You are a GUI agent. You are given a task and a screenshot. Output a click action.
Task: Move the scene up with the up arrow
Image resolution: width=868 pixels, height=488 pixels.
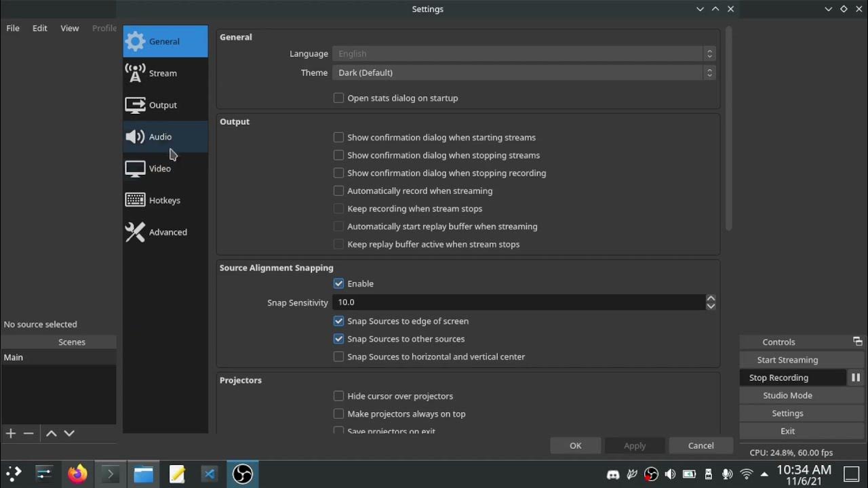point(51,433)
